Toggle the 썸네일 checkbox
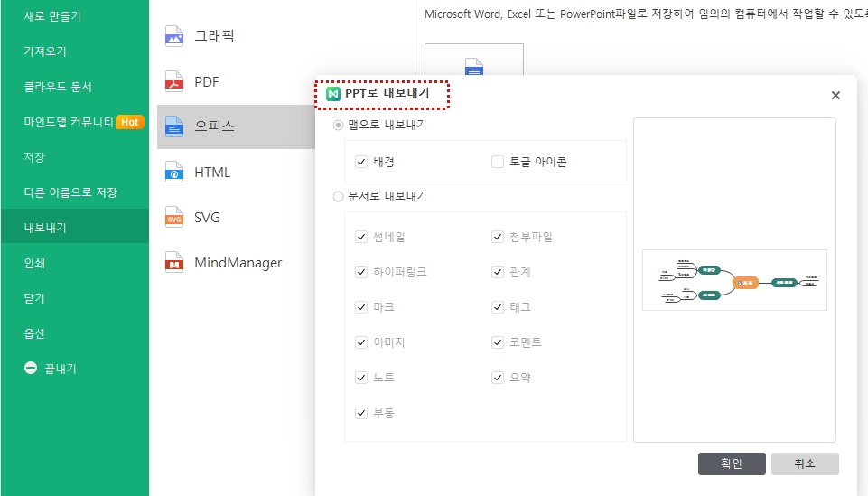This screenshot has width=868, height=496. [x=361, y=237]
